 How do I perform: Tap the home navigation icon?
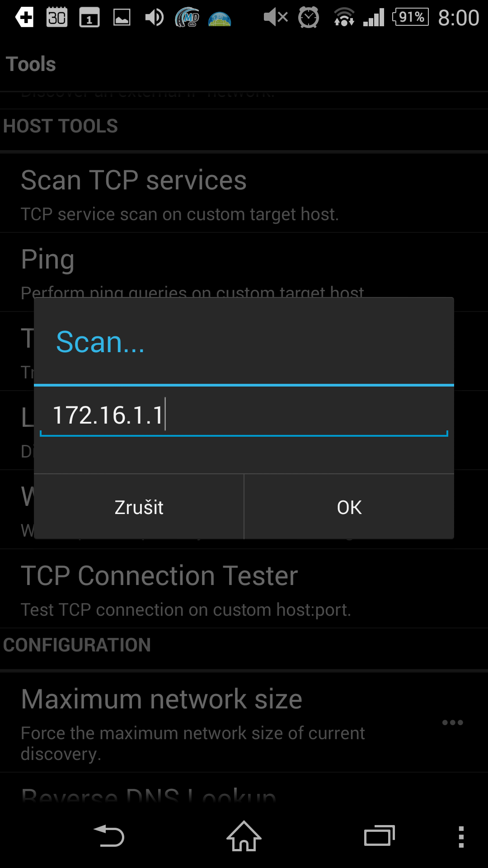point(244,836)
